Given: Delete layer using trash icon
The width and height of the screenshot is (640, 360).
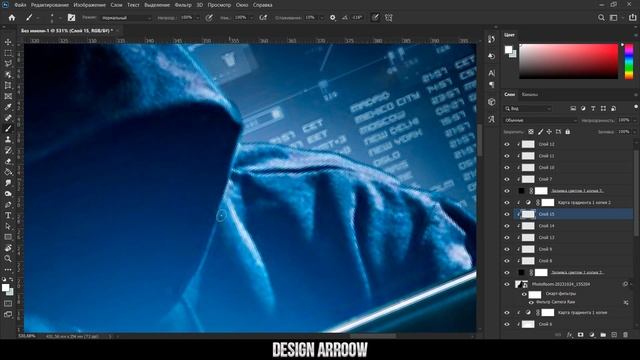Looking at the screenshot, I should click(x=625, y=335).
